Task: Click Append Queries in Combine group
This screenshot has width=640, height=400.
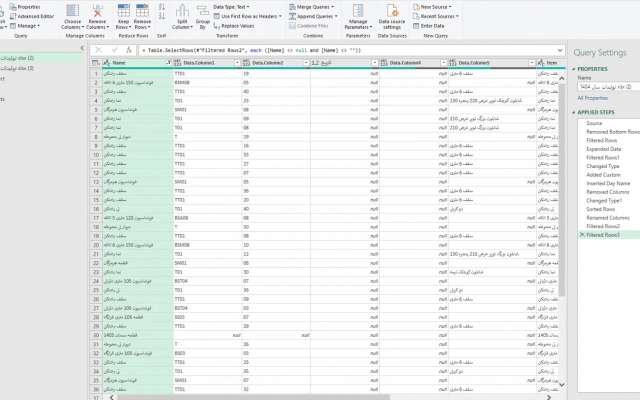Action: pyautogui.click(x=313, y=16)
